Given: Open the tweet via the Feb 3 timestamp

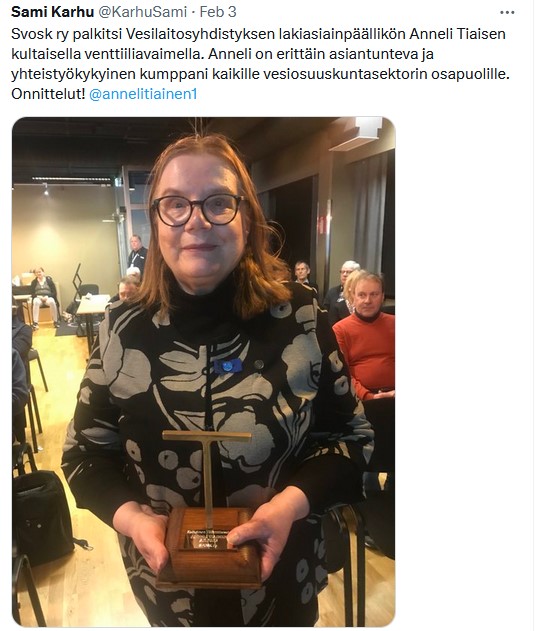Looking at the screenshot, I should (218, 12).
